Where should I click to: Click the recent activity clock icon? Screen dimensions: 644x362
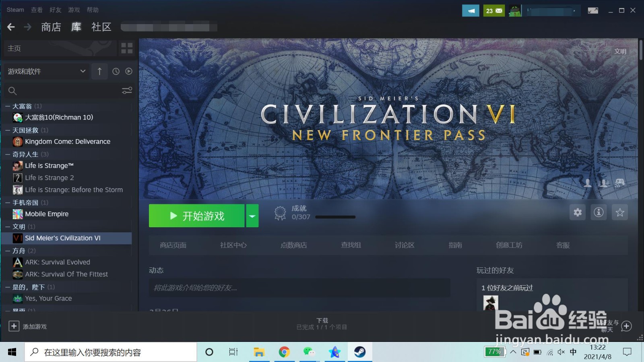(x=116, y=71)
